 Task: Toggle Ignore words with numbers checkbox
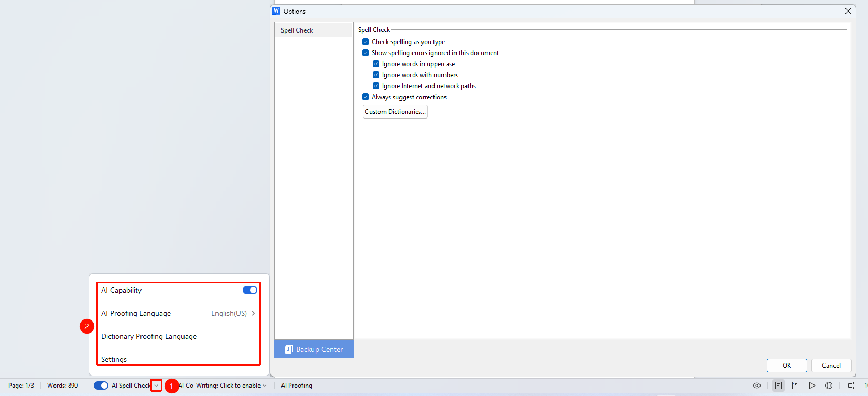(376, 75)
